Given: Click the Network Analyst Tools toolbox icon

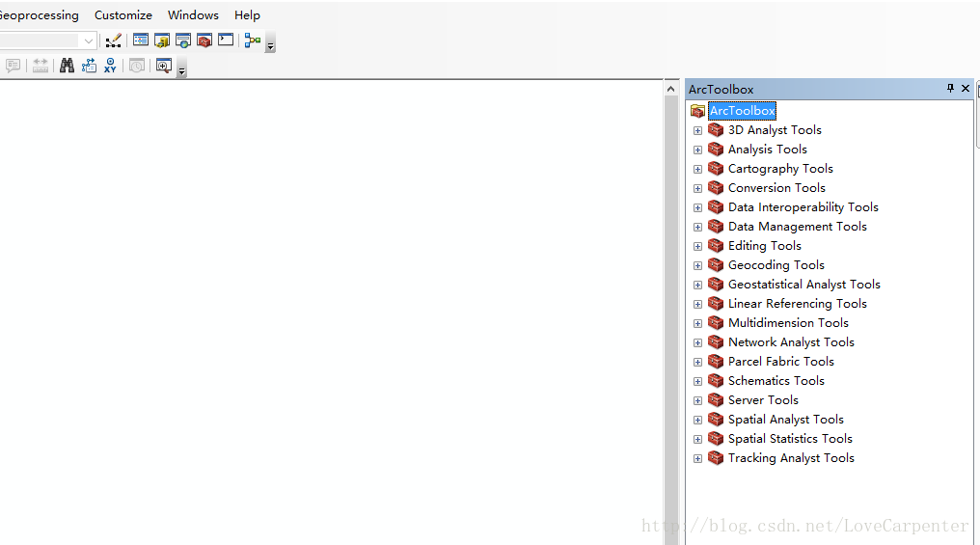Looking at the screenshot, I should pyautogui.click(x=716, y=342).
